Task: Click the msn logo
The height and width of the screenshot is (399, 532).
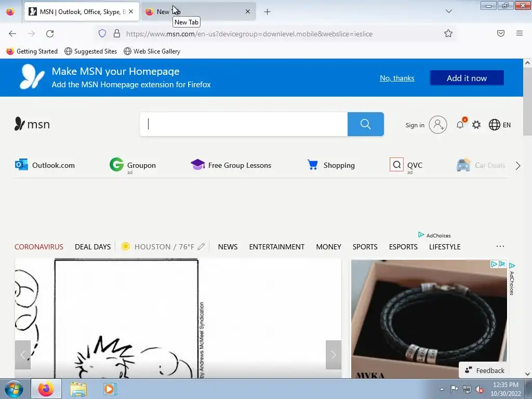Action: pos(32,124)
